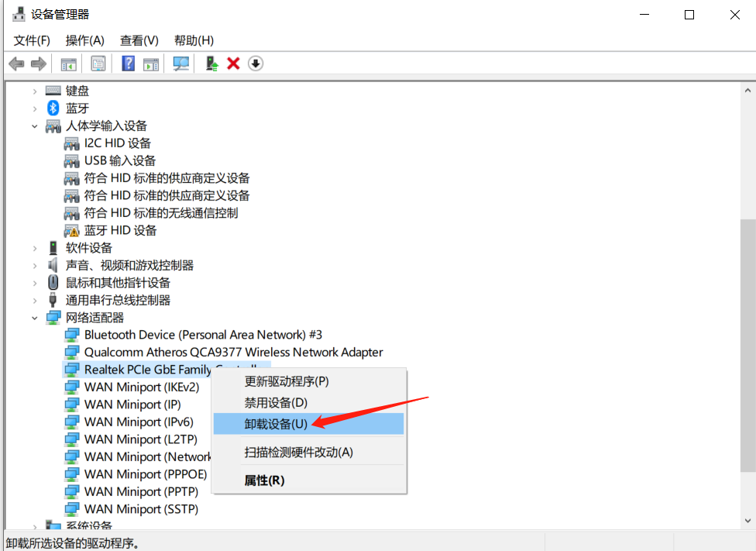Click the update driver toolbar icon
The width and height of the screenshot is (756, 551).
211,64
